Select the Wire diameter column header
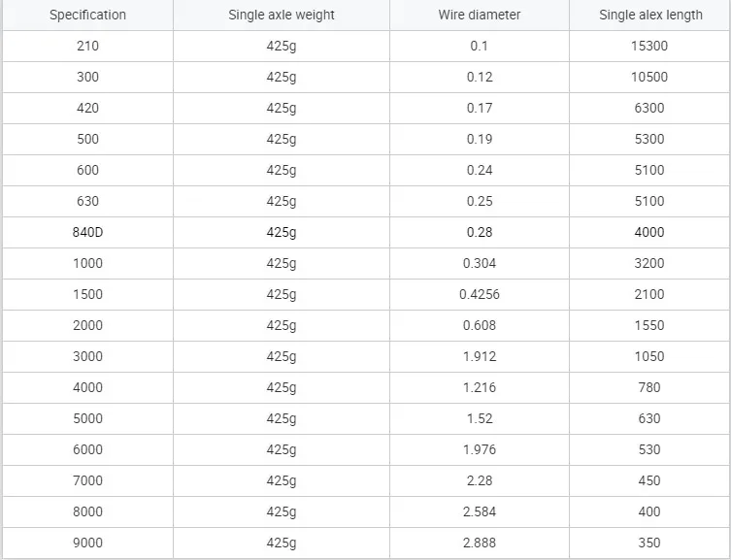Image resolution: width=731 pixels, height=560 pixels. tap(480, 15)
